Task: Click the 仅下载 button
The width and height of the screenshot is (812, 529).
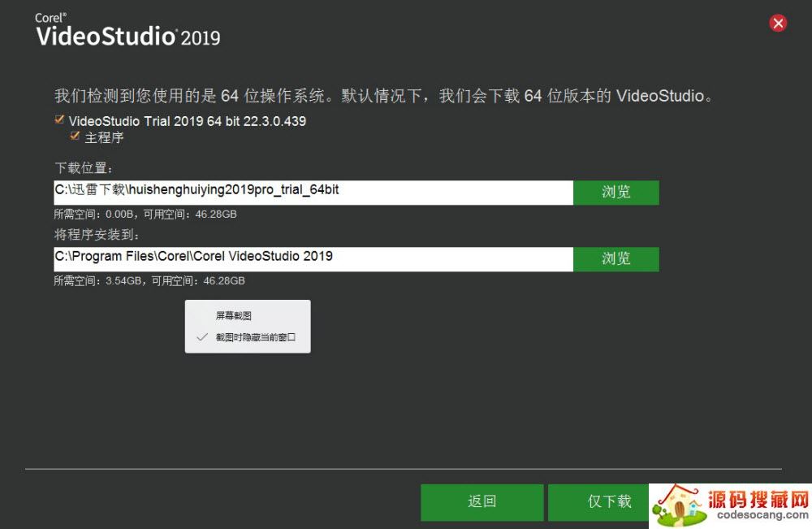Action: [x=598, y=502]
